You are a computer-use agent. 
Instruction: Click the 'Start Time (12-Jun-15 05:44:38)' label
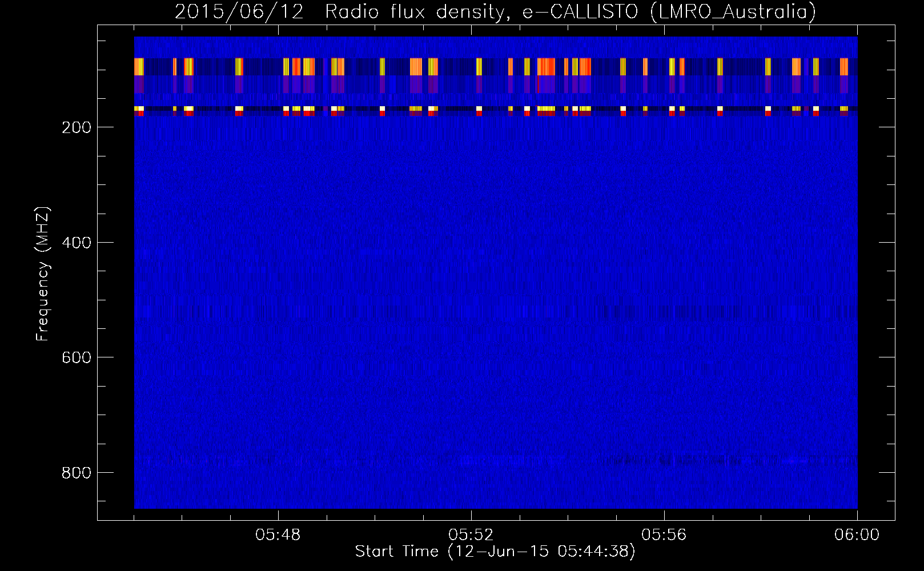coord(495,552)
